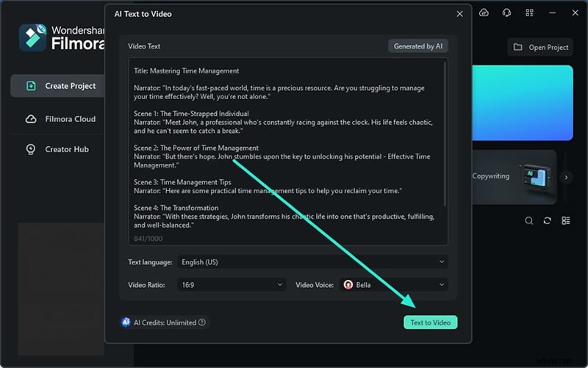Open the Copywriting feature card

[x=514, y=177]
